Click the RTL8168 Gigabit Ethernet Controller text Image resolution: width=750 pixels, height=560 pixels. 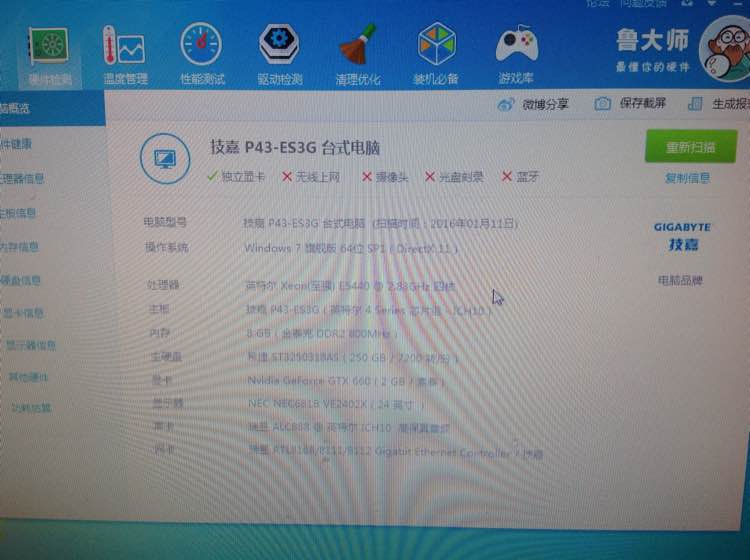click(396, 451)
